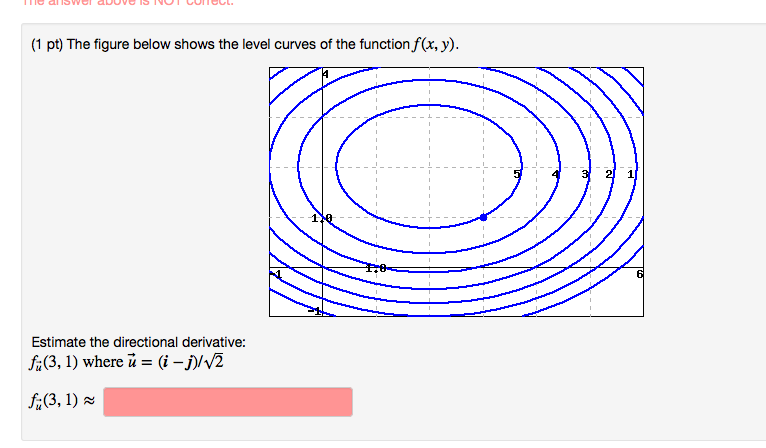Click the level curve label 4 on the contour

555,174
